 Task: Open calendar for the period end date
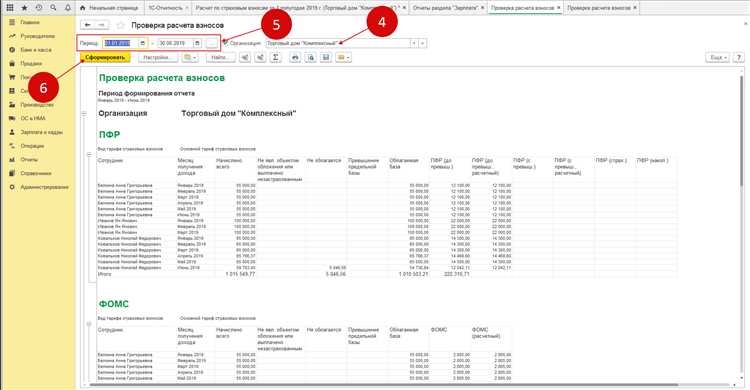point(197,43)
